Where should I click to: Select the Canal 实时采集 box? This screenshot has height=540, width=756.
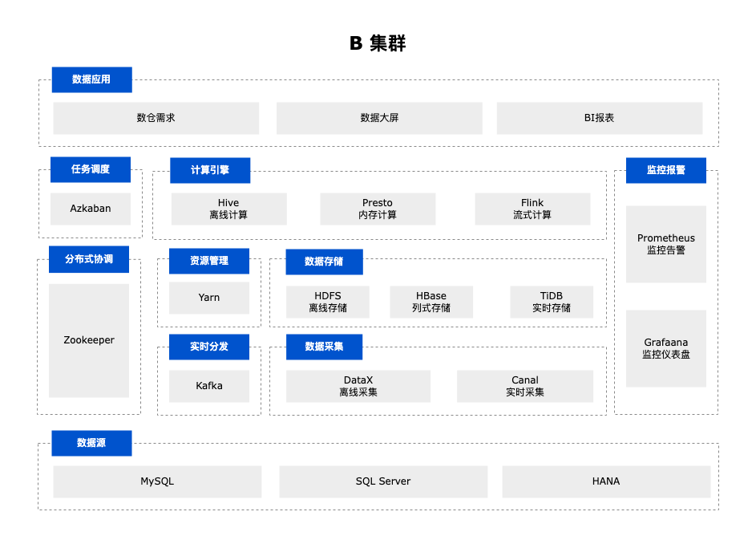tap(525, 386)
